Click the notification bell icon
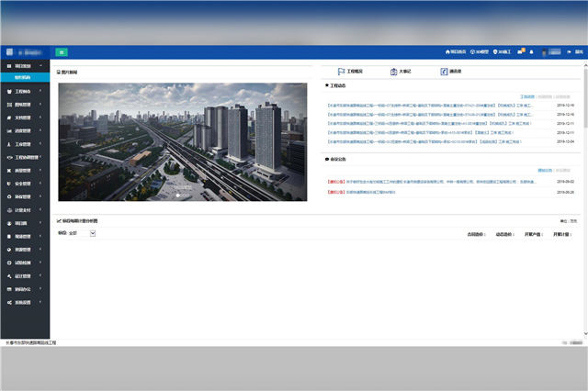This screenshot has height=391, width=588. [x=532, y=52]
